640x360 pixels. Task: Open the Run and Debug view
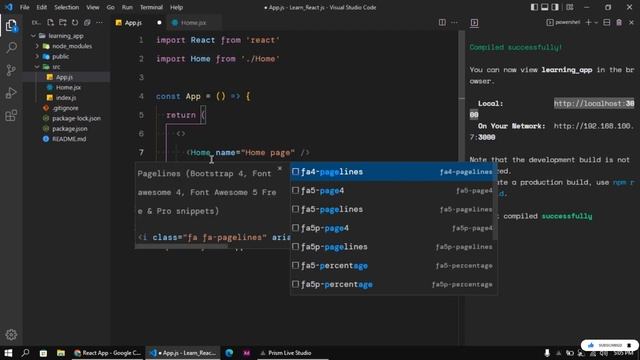[x=11, y=93]
